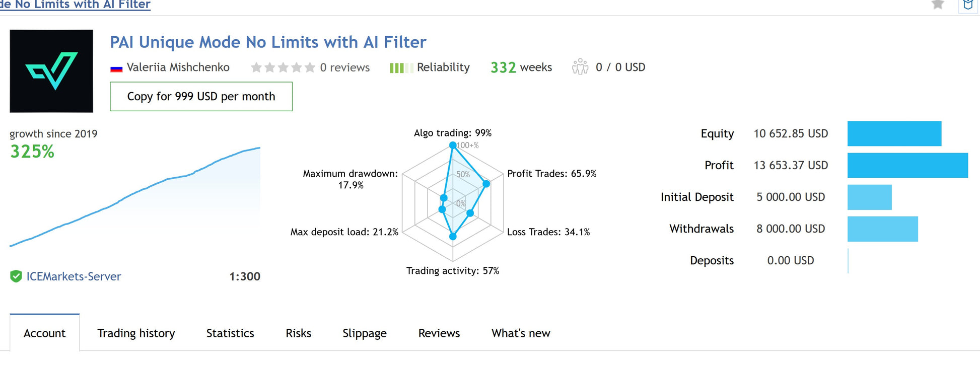Image resolution: width=980 pixels, height=367 pixels.
Task: Click the bookmark icon at top right
Action: [967, 5]
